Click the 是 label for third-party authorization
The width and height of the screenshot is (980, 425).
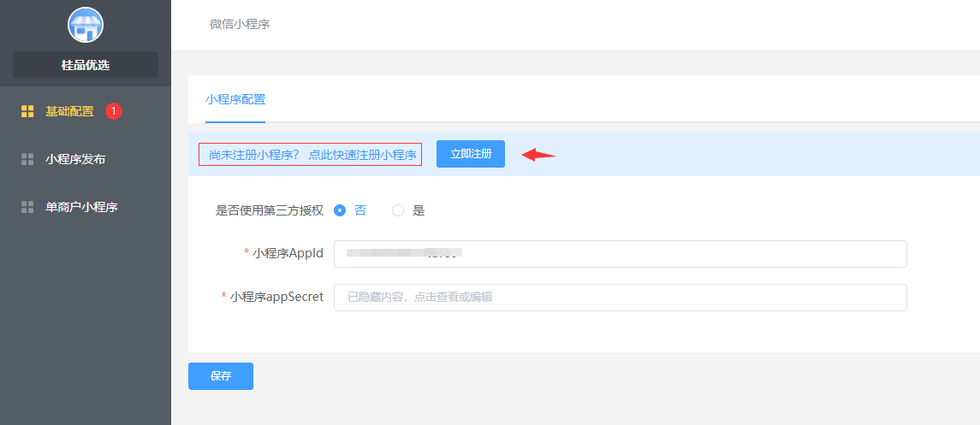419,210
